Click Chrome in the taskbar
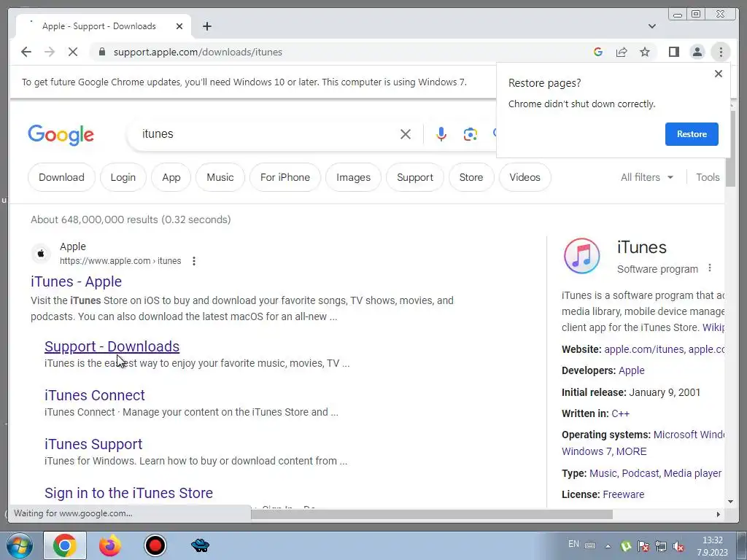Viewport: 747px width, 560px height. (65, 545)
